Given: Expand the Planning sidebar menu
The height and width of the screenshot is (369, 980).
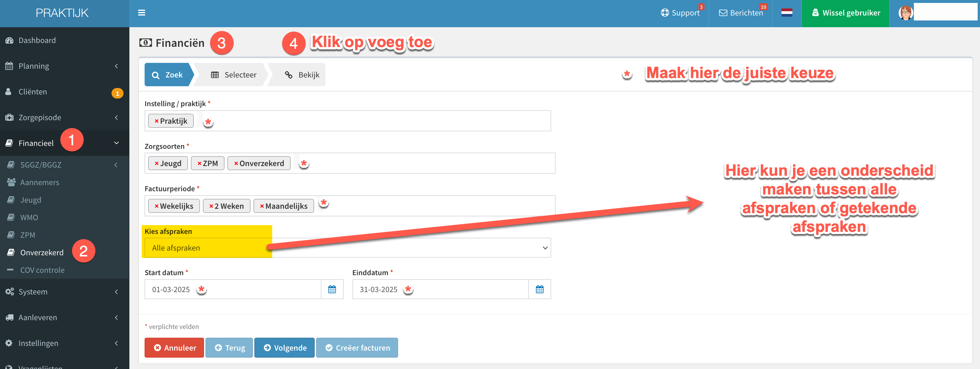Looking at the screenshot, I should [x=65, y=66].
